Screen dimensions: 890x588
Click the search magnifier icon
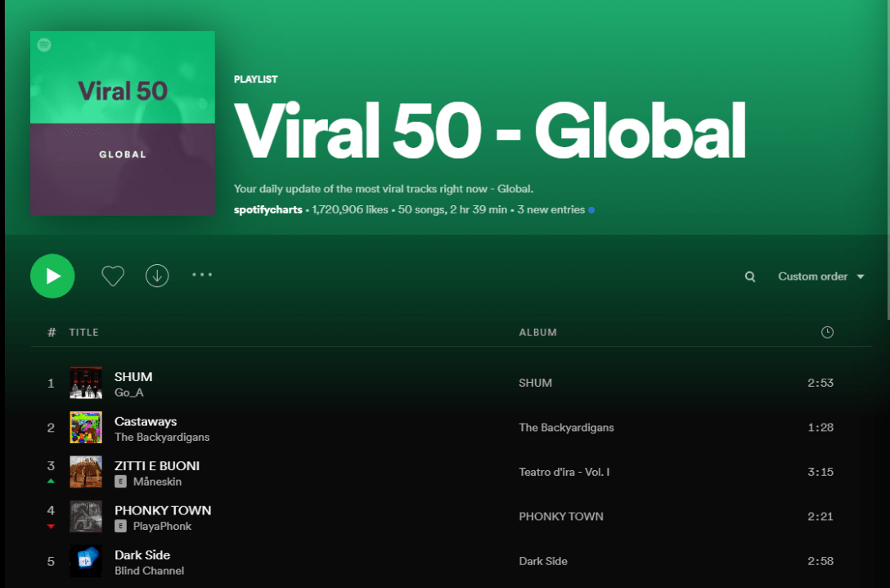tap(750, 277)
